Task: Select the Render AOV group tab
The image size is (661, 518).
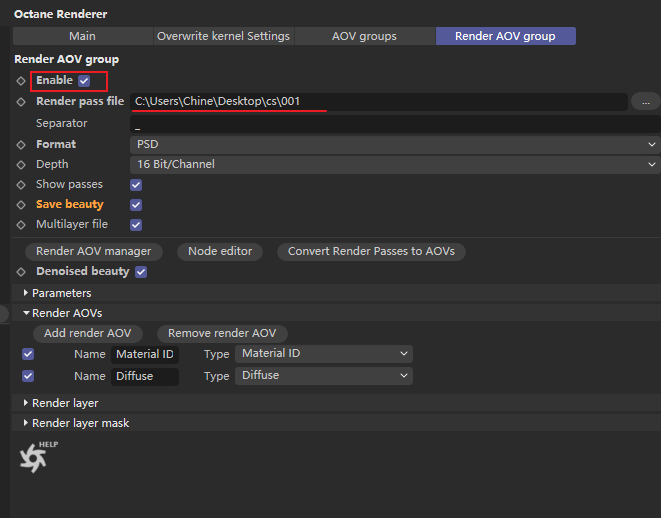Action: pyautogui.click(x=505, y=36)
